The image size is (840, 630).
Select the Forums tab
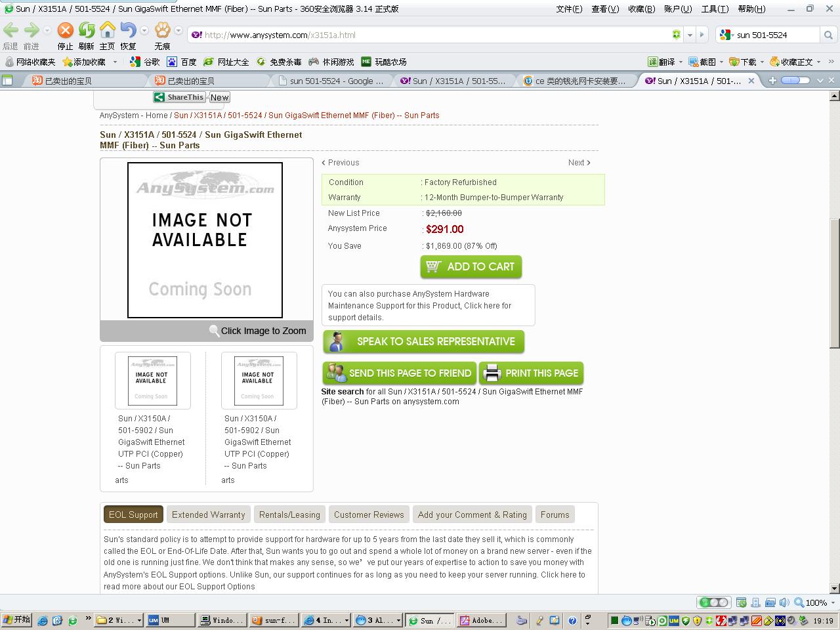pos(555,514)
